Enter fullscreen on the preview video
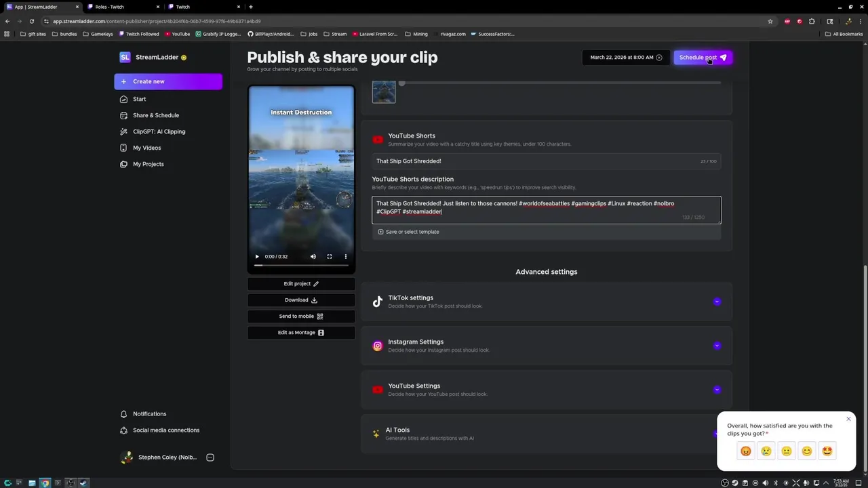This screenshot has height=488, width=868. point(330,257)
